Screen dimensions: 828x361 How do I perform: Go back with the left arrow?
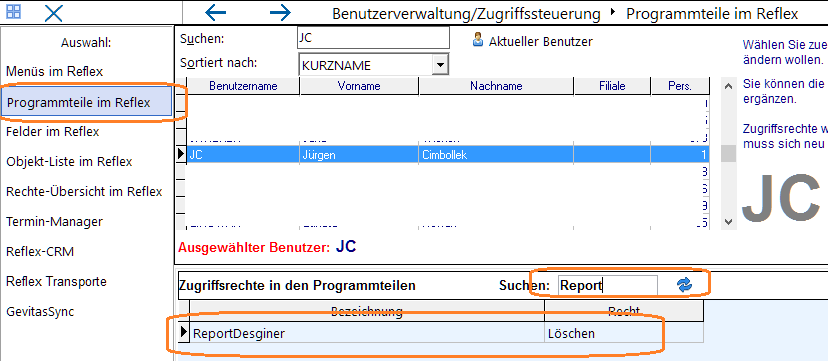pos(215,13)
